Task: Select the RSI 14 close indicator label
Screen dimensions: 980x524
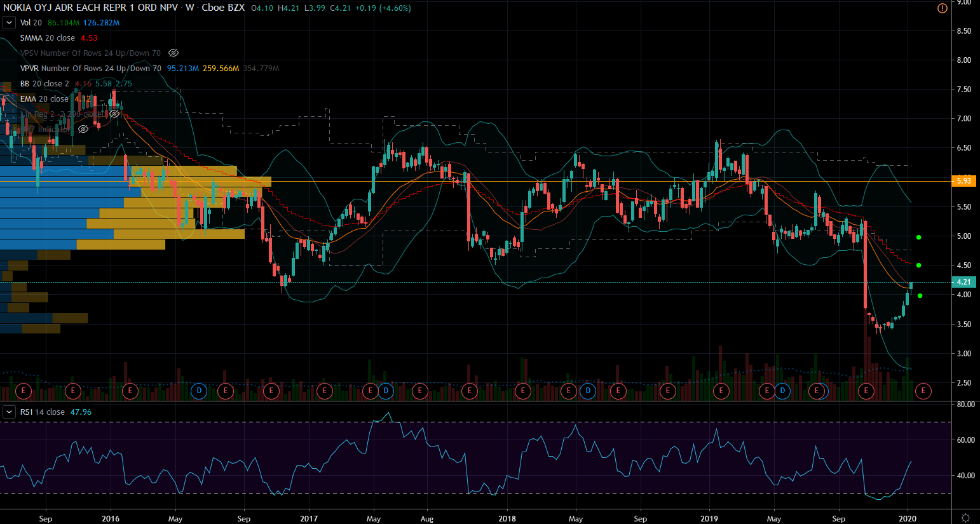Action: click(42, 412)
